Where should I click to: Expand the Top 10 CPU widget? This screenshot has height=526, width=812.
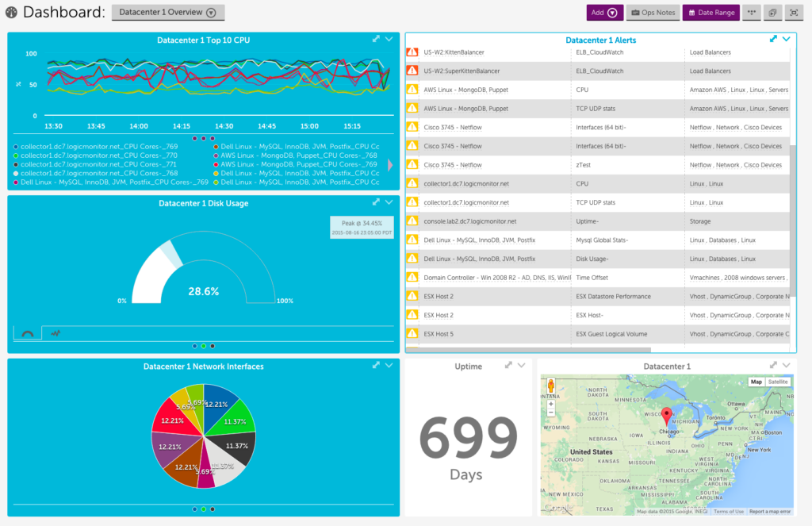377,39
